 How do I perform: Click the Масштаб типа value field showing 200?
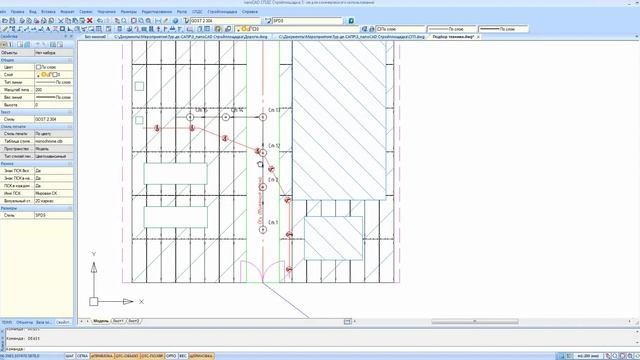coord(53,90)
